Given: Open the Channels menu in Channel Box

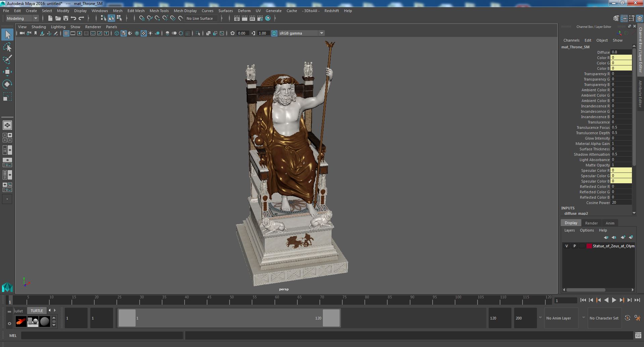Looking at the screenshot, I should click(571, 40).
